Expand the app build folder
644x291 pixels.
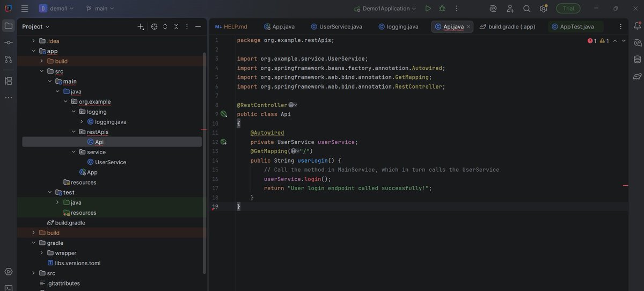pyautogui.click(x=41, y=61)
